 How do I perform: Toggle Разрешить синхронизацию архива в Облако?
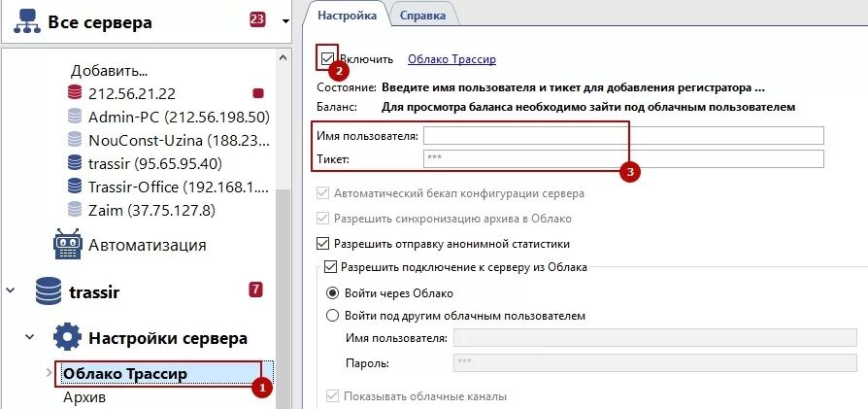coord(323,219)
